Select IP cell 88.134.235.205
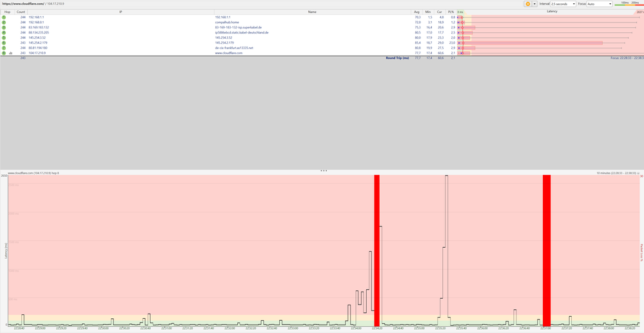The height and width of the screenshot is (333, 644). click(x=39, y=32)
